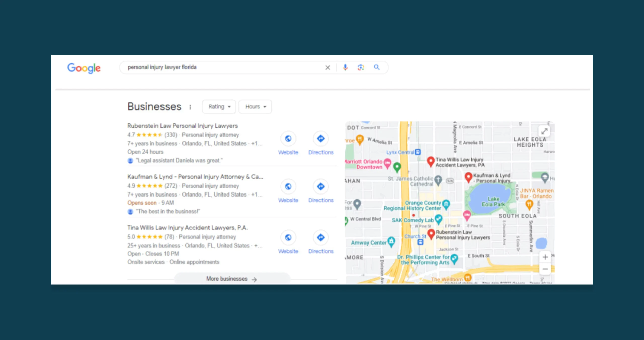The image size is (644, 340).
Task: Click the JINYA Ramen Bar restaurant pin
Action: 529,205
